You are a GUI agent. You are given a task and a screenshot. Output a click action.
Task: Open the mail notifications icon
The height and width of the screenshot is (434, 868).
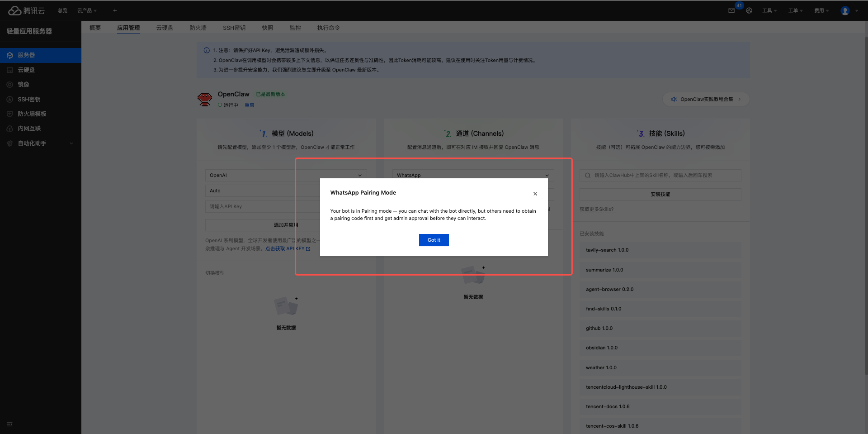(x=731, y=10)
